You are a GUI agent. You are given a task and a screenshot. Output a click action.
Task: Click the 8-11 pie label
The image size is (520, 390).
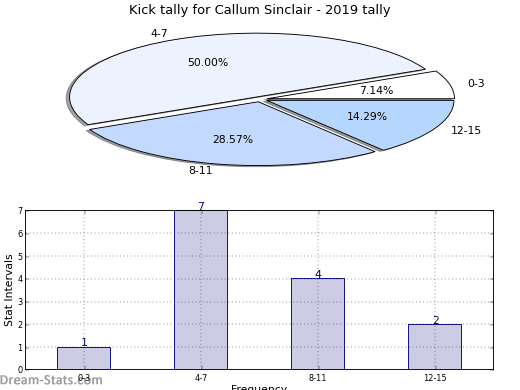tap(201, 170)
